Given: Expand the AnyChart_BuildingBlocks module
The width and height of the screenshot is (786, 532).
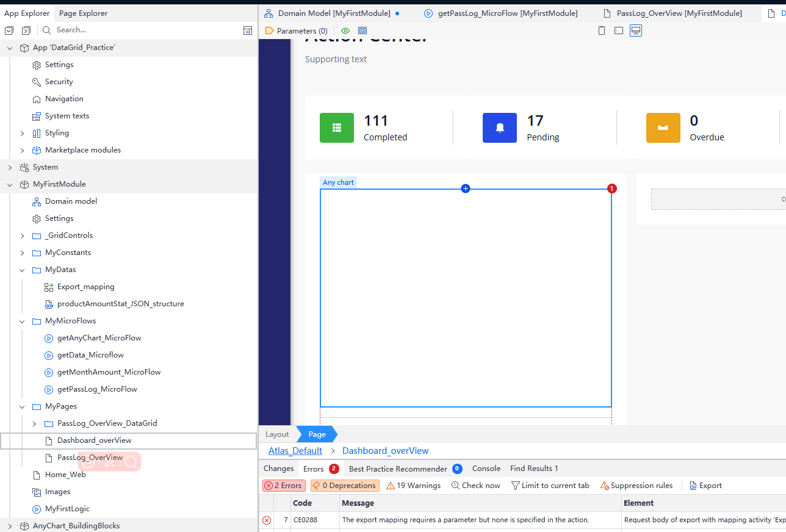Looking at the screenshot, I should [10, 526].
